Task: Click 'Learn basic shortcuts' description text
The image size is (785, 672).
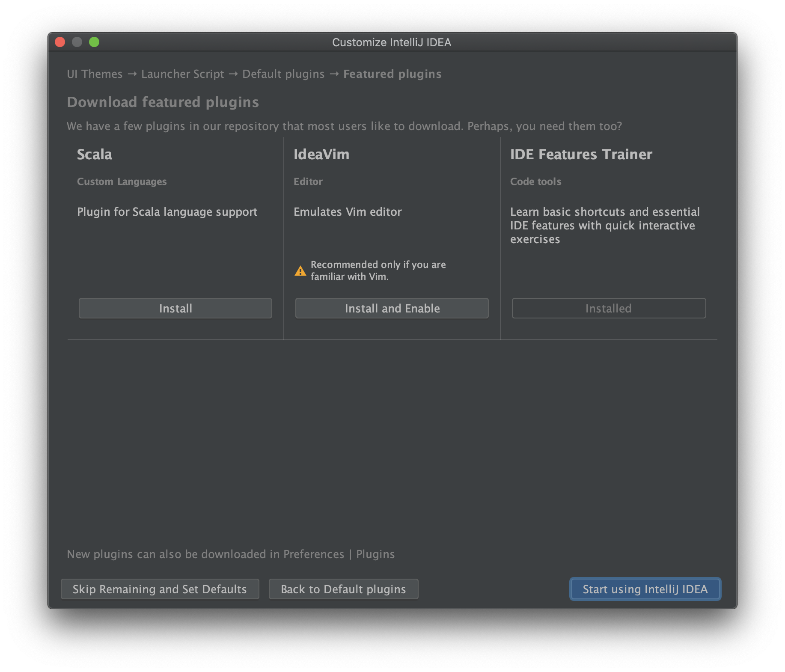Action: (x=605, y=225)
